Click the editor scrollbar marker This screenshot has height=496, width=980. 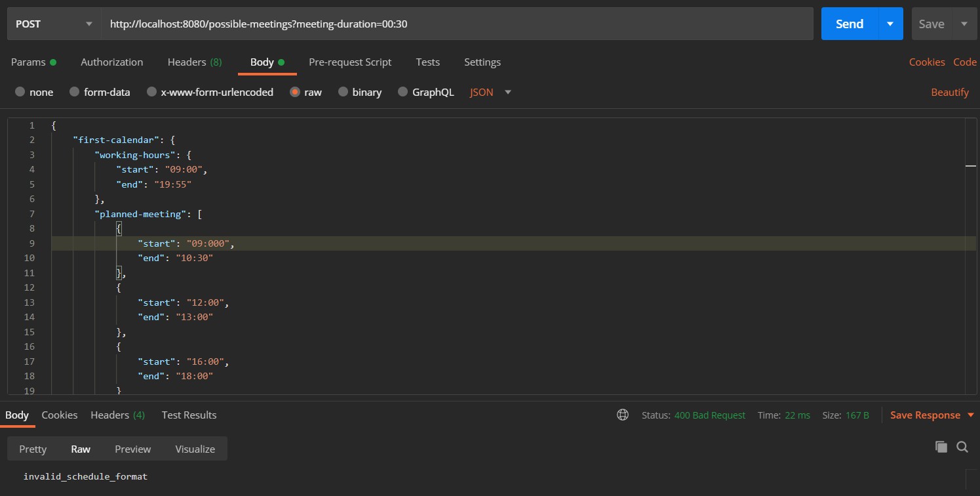(x=971, y=167)
